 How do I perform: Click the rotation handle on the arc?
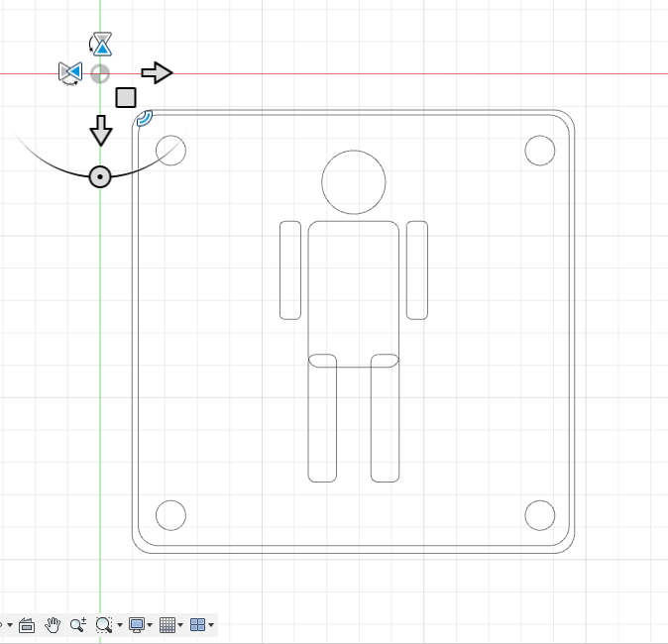click(x=99, y=176)
